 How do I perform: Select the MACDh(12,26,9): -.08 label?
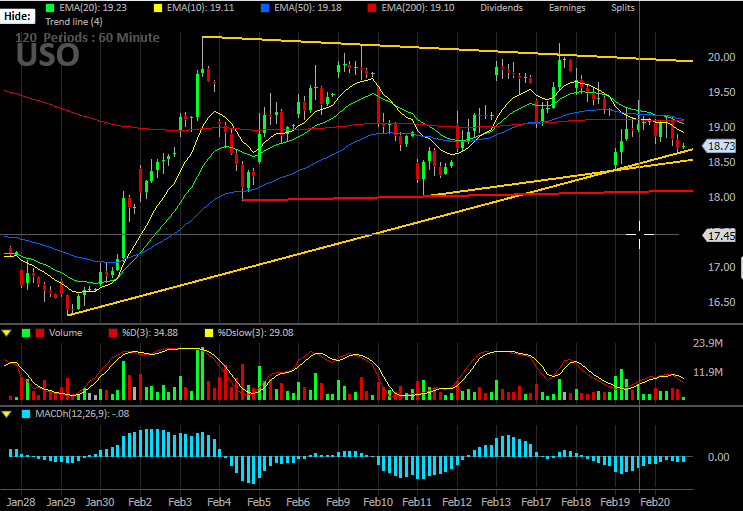[82, 414]
